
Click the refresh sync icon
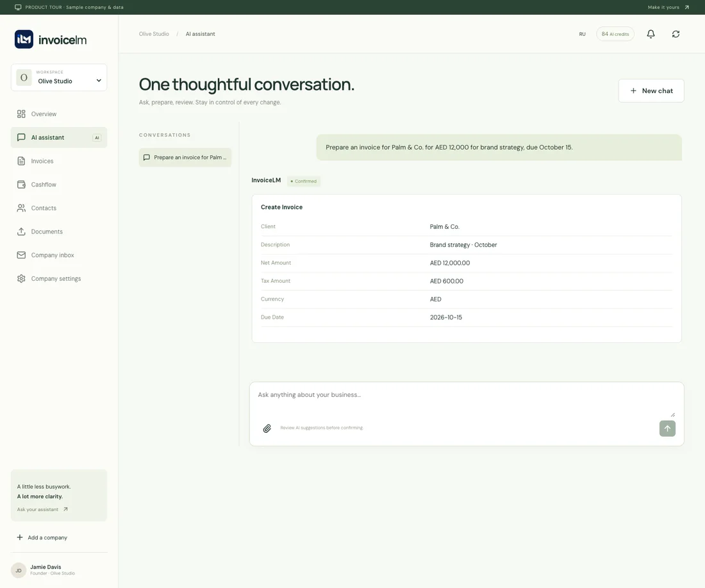pyautogui.click(x=676, y=34)
